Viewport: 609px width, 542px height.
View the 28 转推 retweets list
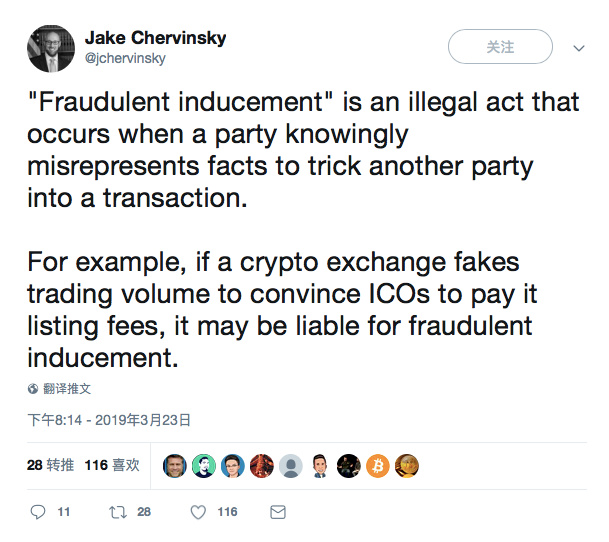[x=50, y=465]
